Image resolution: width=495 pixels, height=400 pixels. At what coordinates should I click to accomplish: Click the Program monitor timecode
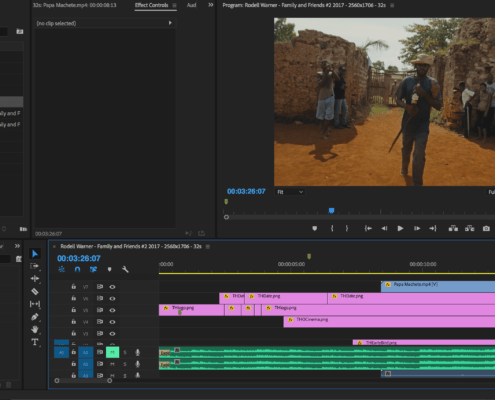(x=246, y=191)
